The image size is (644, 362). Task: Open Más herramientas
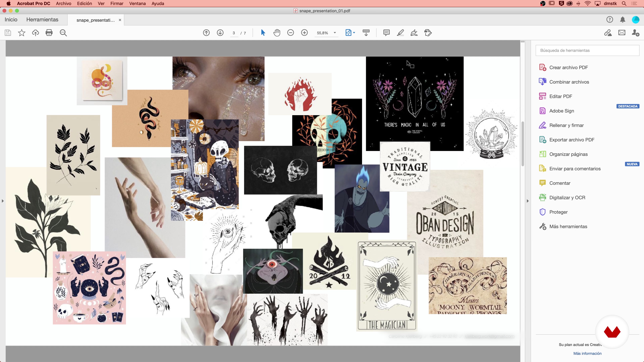tap(568, 227)
